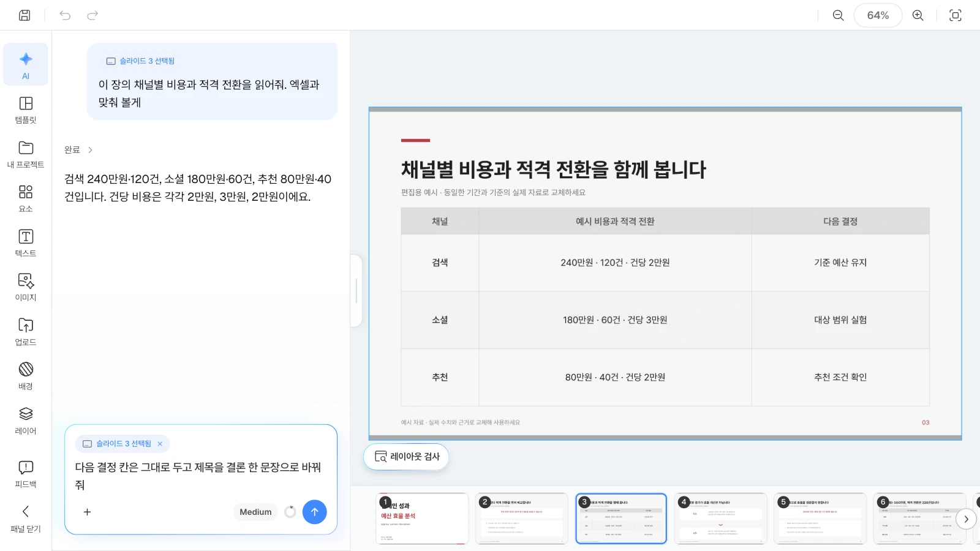Open the 피드백 feedback panel
980x551 pixels.
click(26, 474)
